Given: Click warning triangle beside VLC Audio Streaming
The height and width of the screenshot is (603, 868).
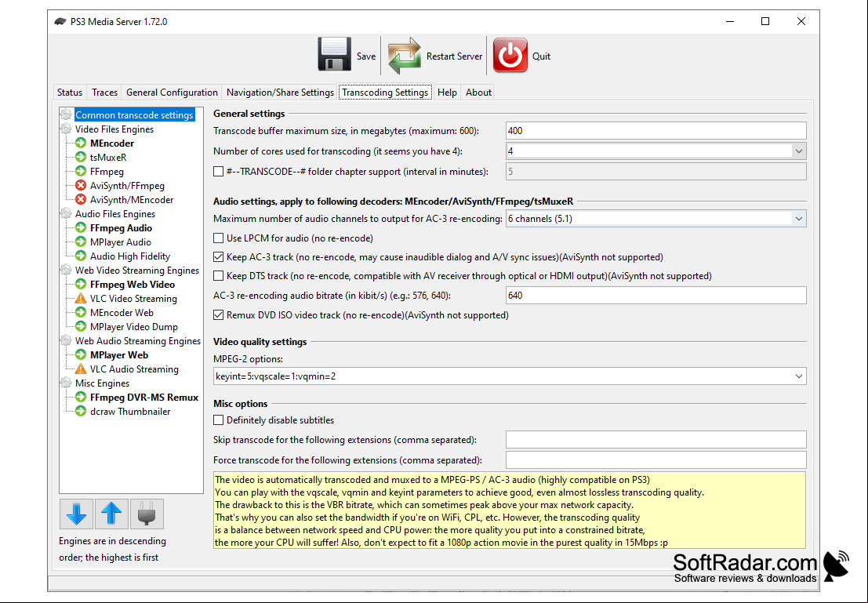Looking at the screenshot, I should [x=81, y=369].
